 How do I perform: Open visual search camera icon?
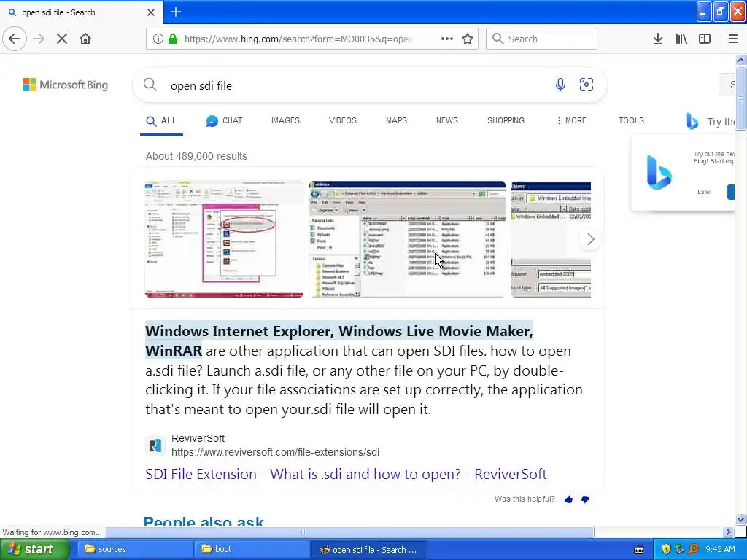[587, 85]
